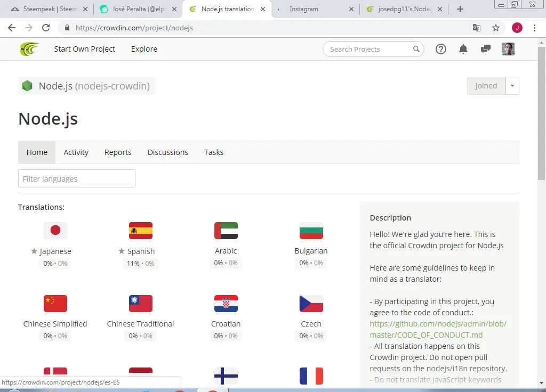This screenshot has height=392, width=546.
Task: Expand the Joined button dropdown arrow
Action: tap(512, 86)
